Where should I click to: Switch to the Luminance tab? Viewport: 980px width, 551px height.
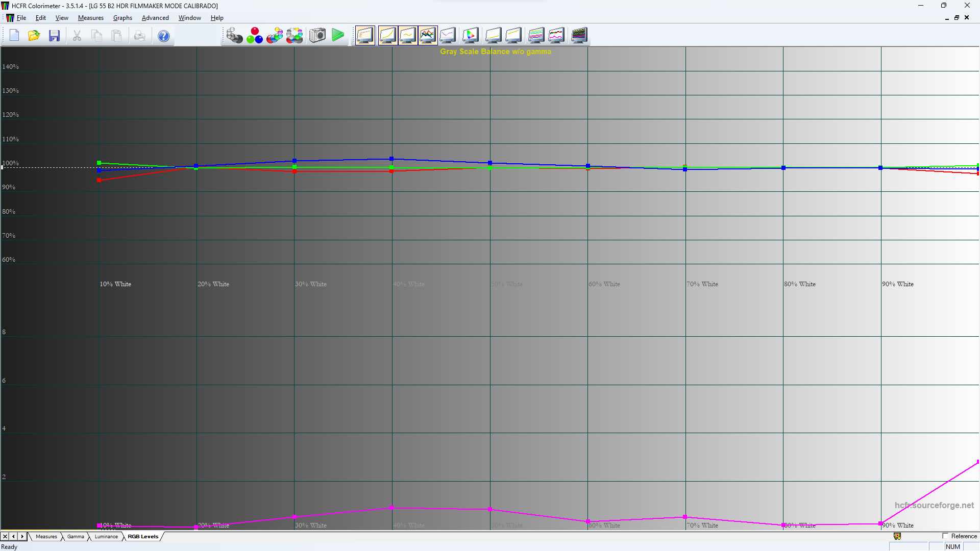[x=106, y=536]
